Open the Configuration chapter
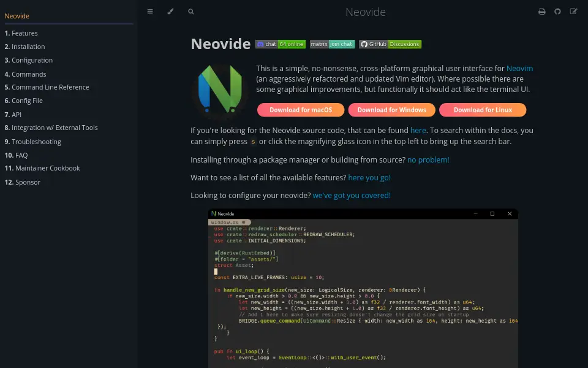The image size is (588, 368). coord(29,60)
